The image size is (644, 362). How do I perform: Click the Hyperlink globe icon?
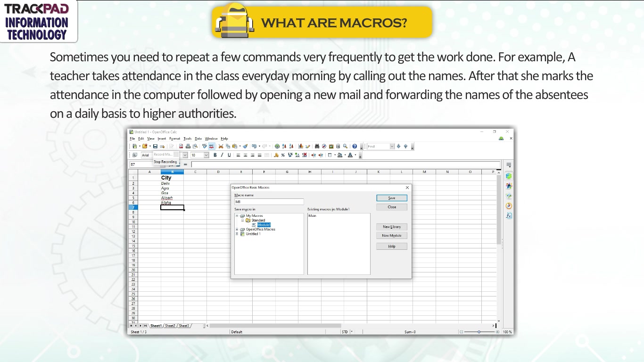277,146
